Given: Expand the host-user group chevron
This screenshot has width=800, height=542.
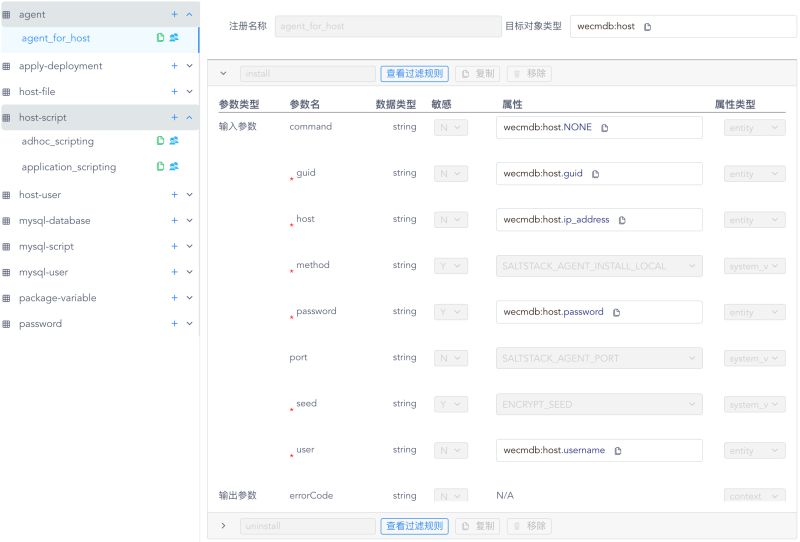Looking at the screenshot, I should click(189, 194).
